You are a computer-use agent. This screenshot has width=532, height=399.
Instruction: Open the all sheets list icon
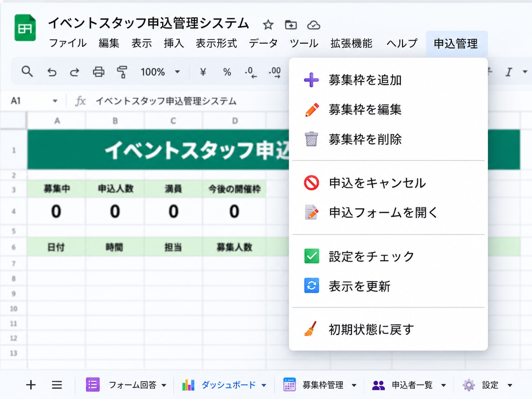tap(57, 385)
